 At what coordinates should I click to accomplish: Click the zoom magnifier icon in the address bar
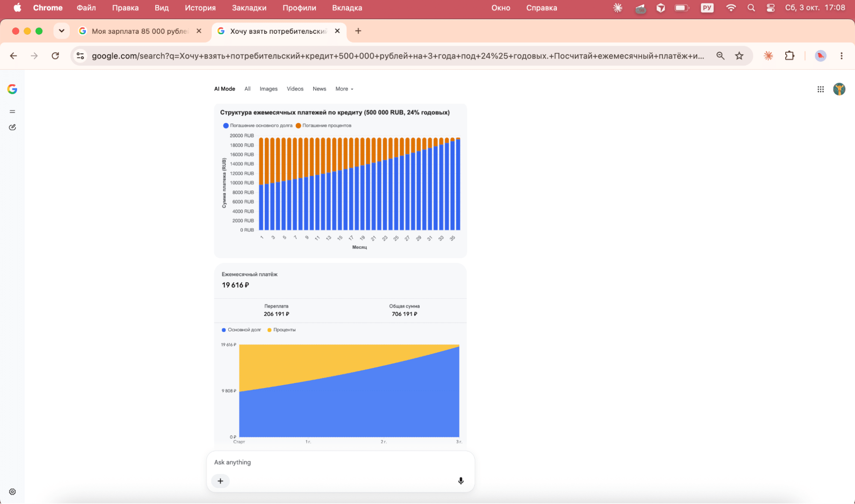[720, 56]
